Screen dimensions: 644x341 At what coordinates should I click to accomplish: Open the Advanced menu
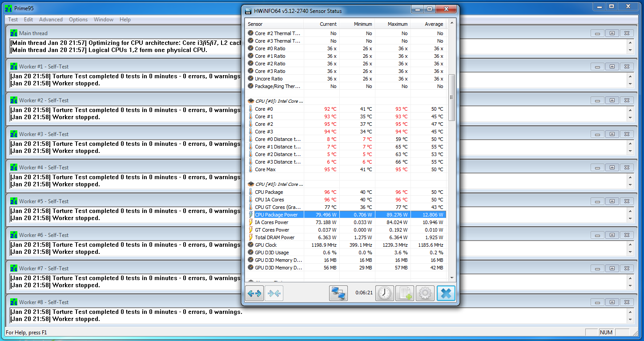pyautogui.click(x=51, y=20)
